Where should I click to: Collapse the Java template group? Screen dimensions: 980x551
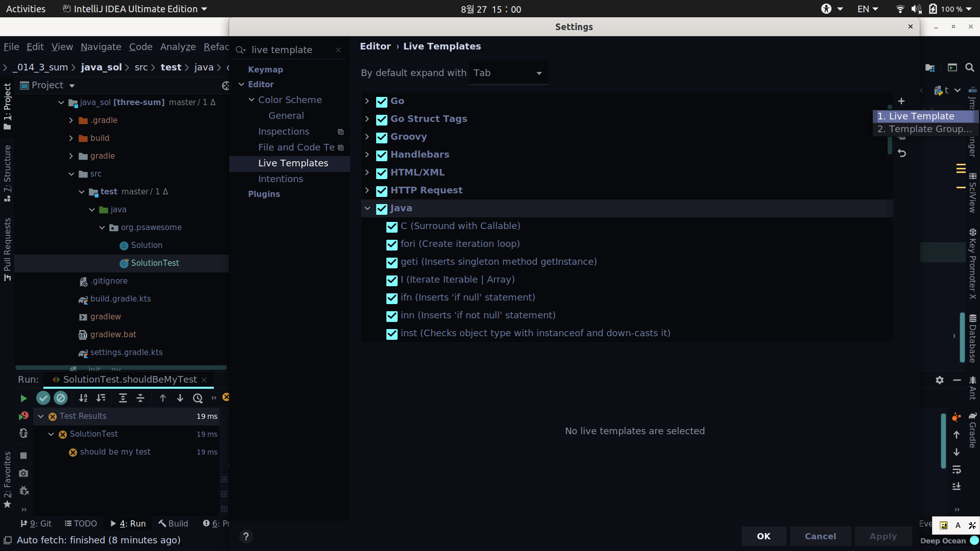tap(367, 208)
